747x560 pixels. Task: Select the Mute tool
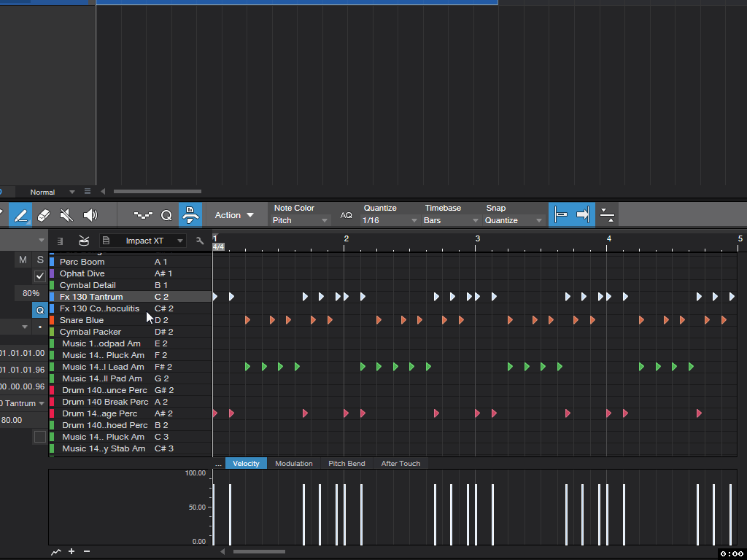pyautogui.click(x=66, y=215)
